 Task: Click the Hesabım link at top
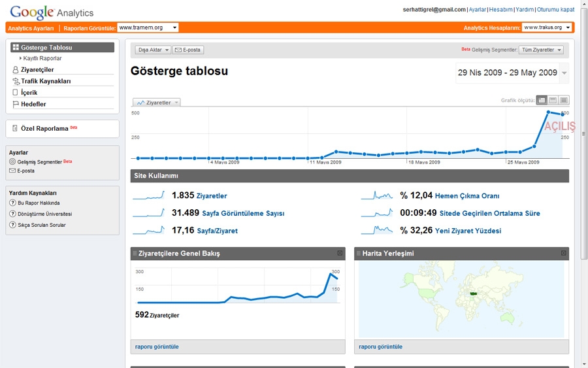click(500, 10)
